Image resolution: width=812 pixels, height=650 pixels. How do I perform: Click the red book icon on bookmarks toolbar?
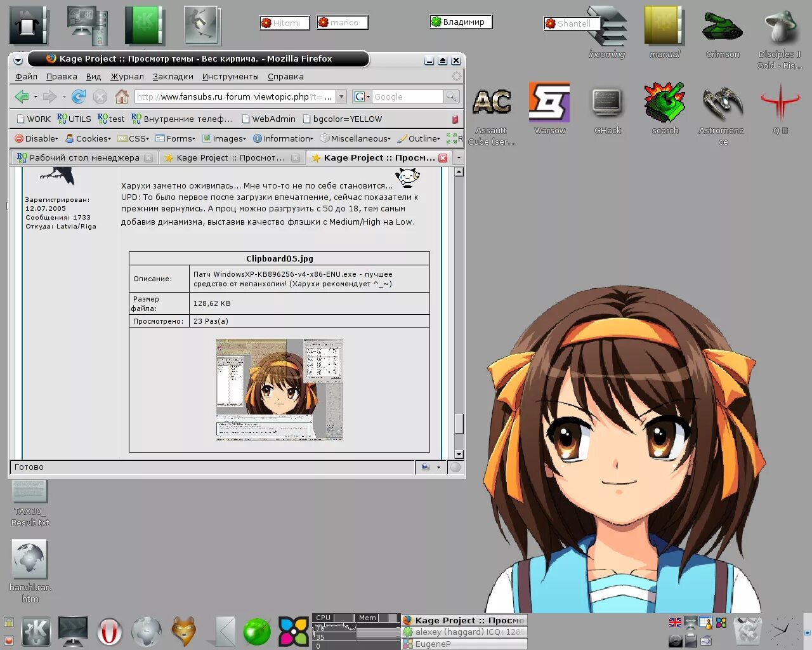click(455, 119)
